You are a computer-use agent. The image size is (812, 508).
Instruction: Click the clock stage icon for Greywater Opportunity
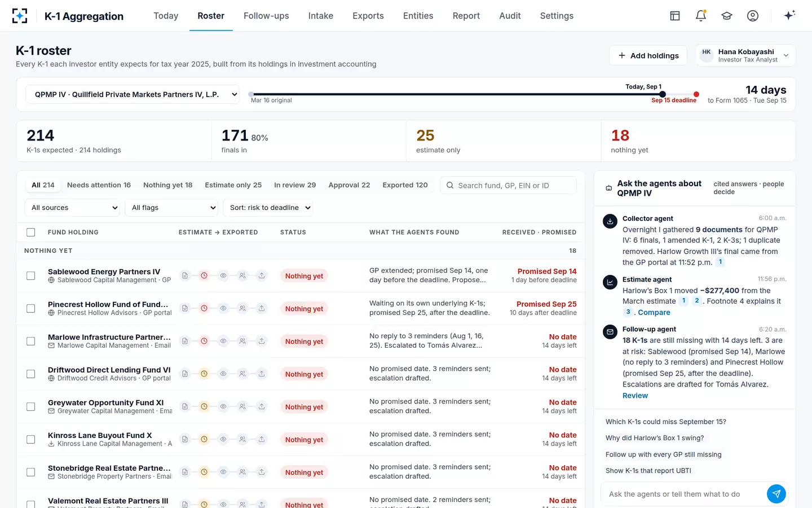point(204,407)
